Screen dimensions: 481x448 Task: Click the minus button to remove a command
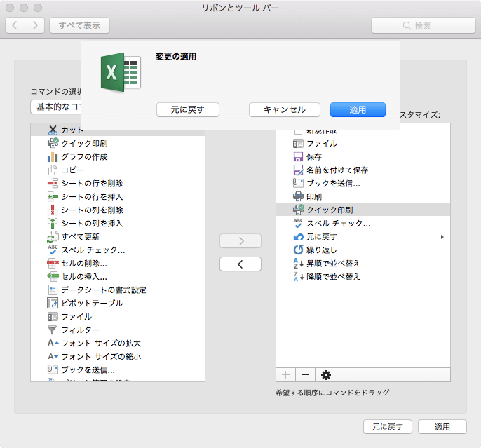[x=306, y=375]
